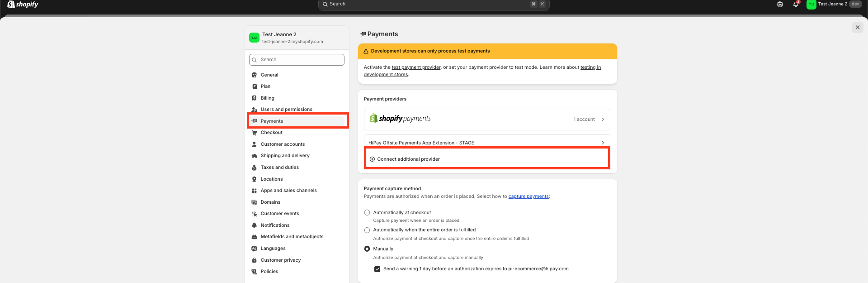
Task: Click test-jeanne-2.myshopify.com store URL
Action: pyautogui.click(x=292, y=42)
